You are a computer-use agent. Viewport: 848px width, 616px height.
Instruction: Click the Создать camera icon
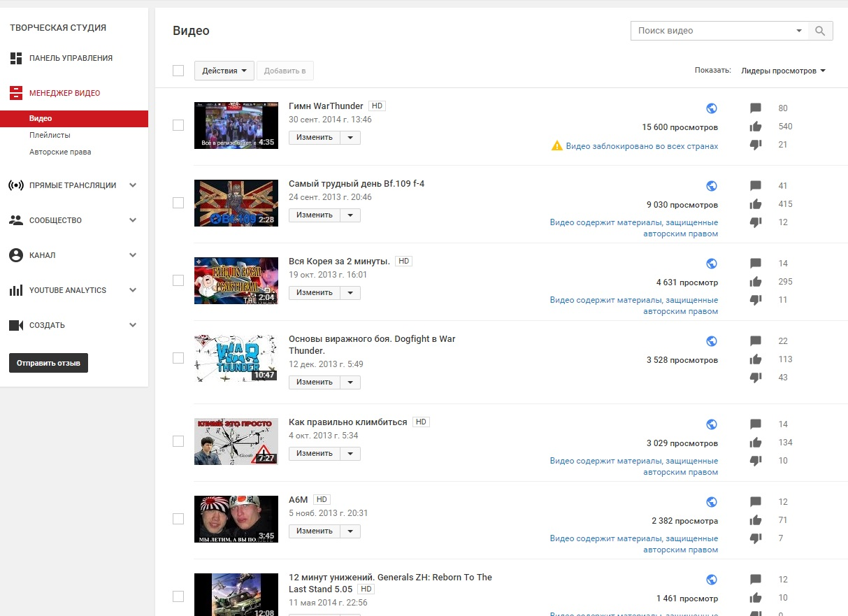[16, 325]
